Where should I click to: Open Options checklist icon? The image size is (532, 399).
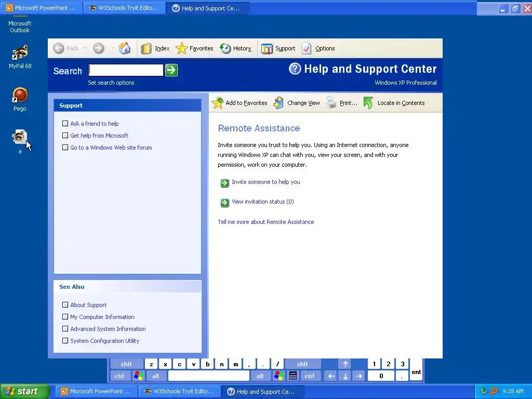pos(307,48)
